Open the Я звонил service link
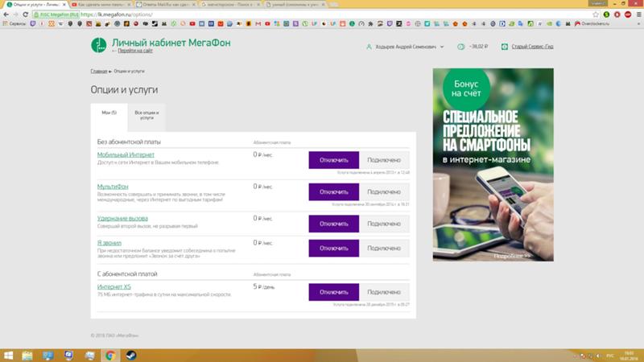Viewport: 644px width, 362px height. point(109,243)
